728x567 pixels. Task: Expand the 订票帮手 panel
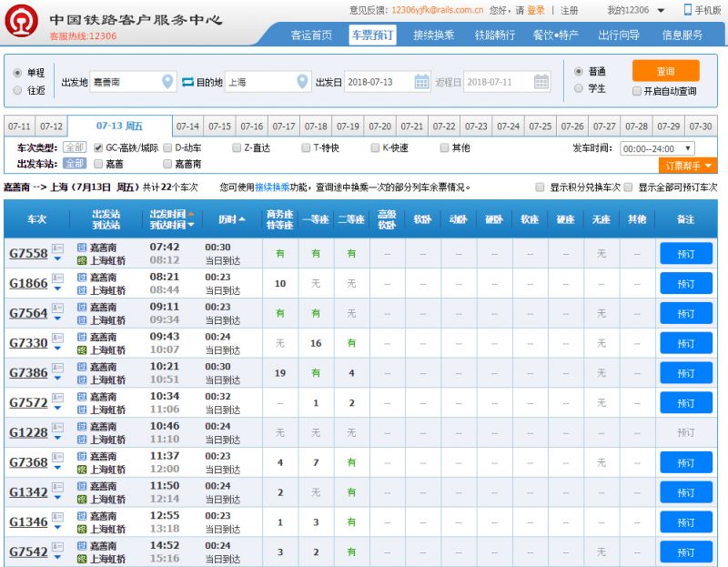click(x=687, y=166)
